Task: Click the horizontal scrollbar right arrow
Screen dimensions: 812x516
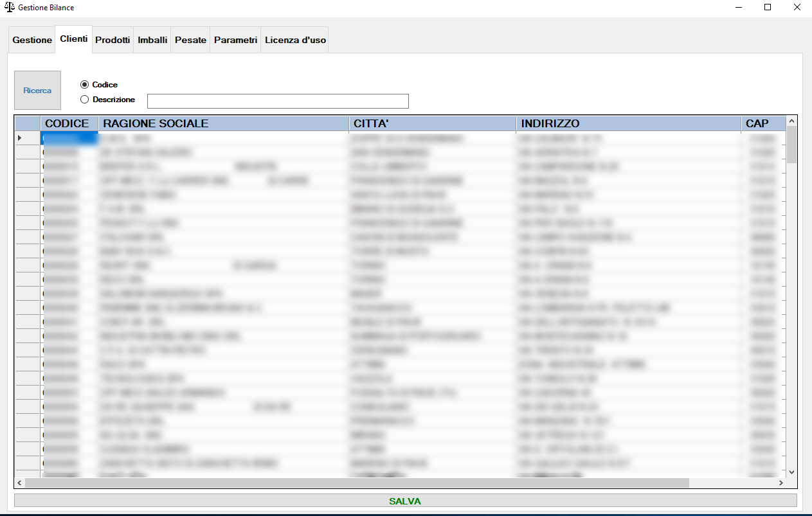Action: (781, 483)
